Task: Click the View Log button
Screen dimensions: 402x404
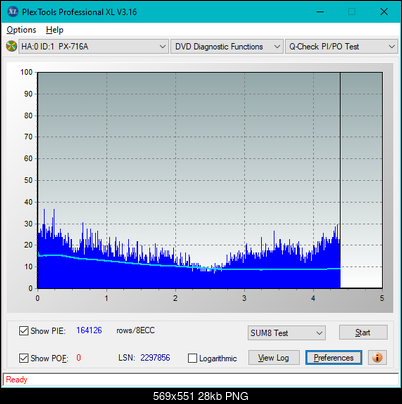Action: click(x=274, y=358)
